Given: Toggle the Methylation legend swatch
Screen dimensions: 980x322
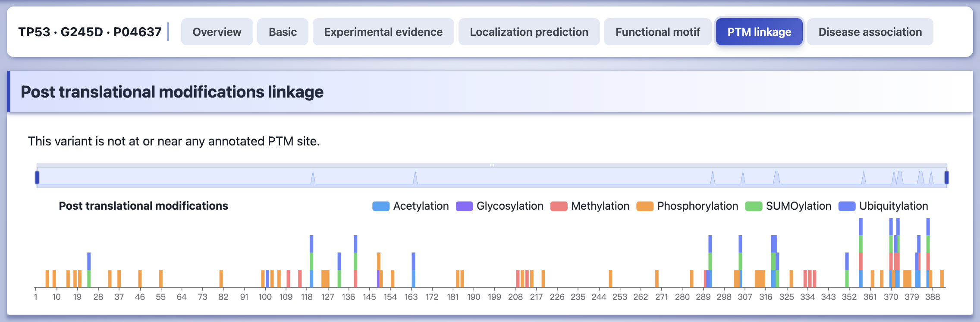Looking at the screenshot, I should click(x=559, y=206).
